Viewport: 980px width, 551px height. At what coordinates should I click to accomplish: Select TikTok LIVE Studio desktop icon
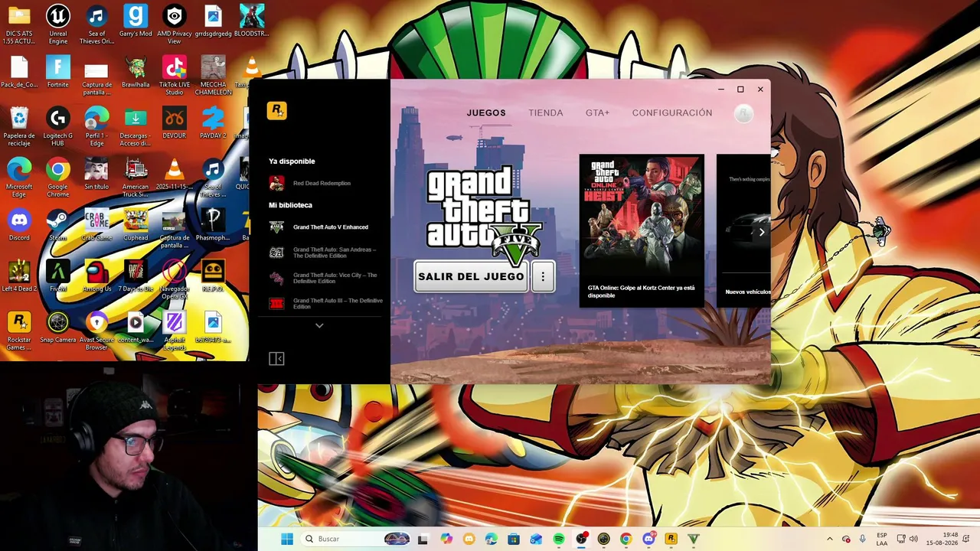point(175,75)
